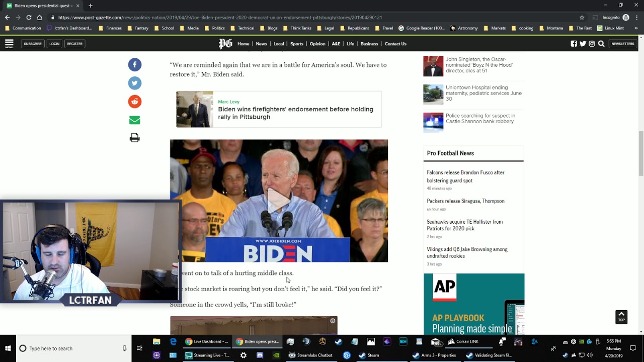The width and height of the screenshot is (644, 362).
Task: Open the Astronomy bookmarks folder
Action: click(464, 28)
